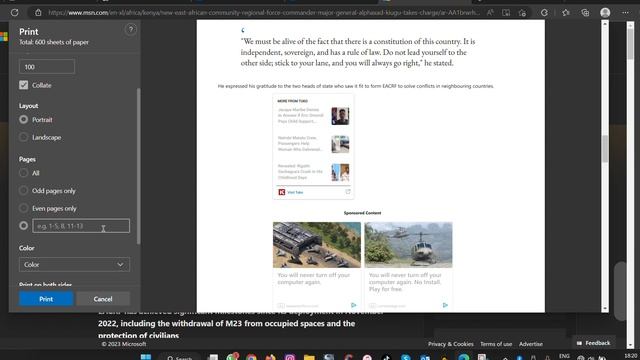This screenshot has height=360, width=640.
Task: Open Print dialog help question mark
Action: pos(131,29)
